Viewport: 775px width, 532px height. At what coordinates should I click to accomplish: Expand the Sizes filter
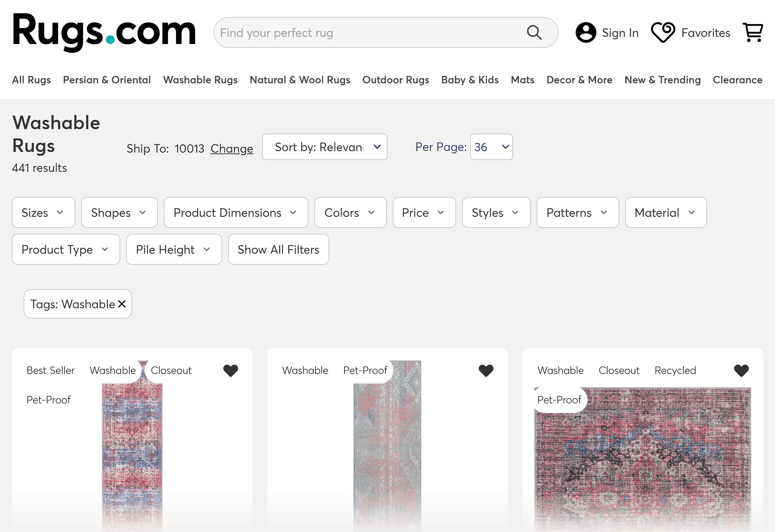point(43,212)
